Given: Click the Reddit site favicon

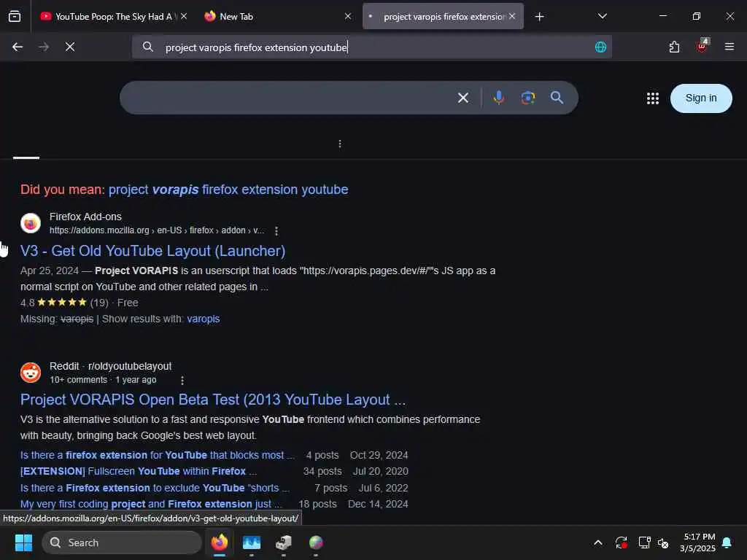Looking at the screenshot, I should [31, 373].
